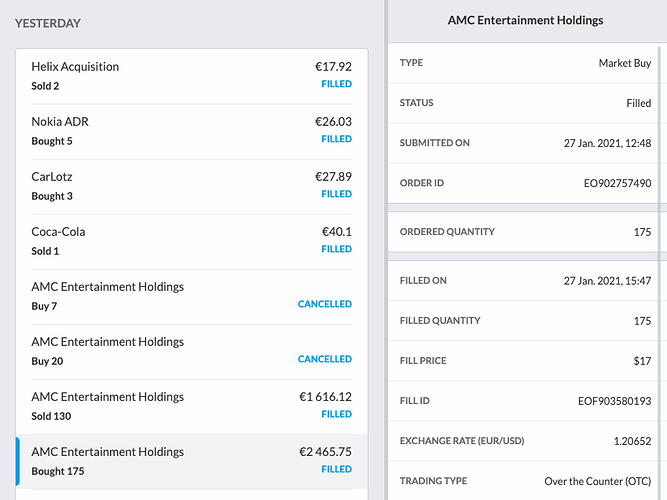Screen dimensions: 667x500
Task: Click the FILLED status for Sold 130
Action: (x=336, y=414)
